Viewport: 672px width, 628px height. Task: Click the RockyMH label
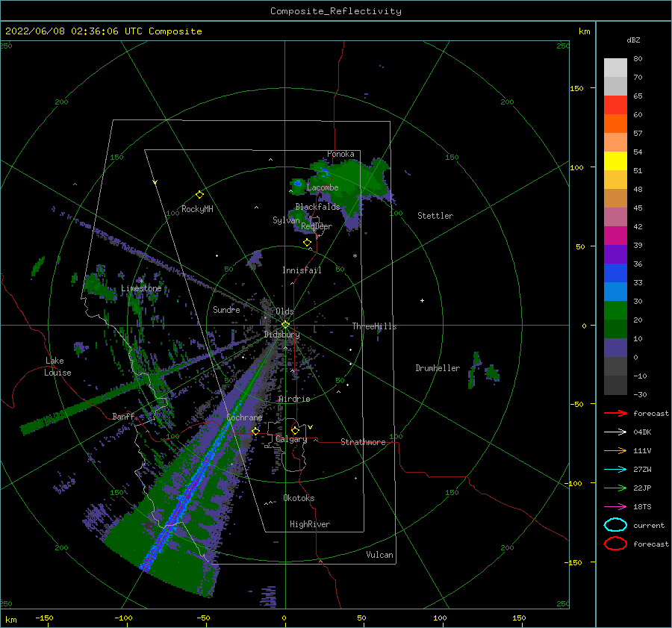point(197,209)
